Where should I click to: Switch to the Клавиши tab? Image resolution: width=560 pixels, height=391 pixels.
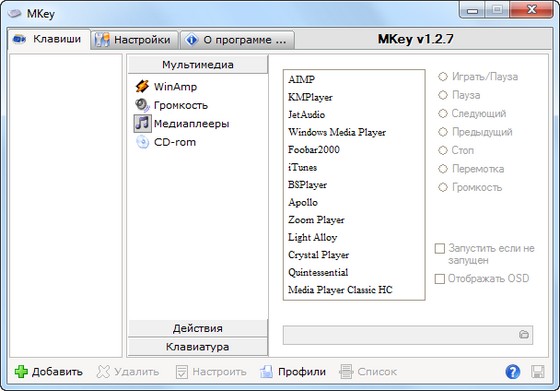49,39
